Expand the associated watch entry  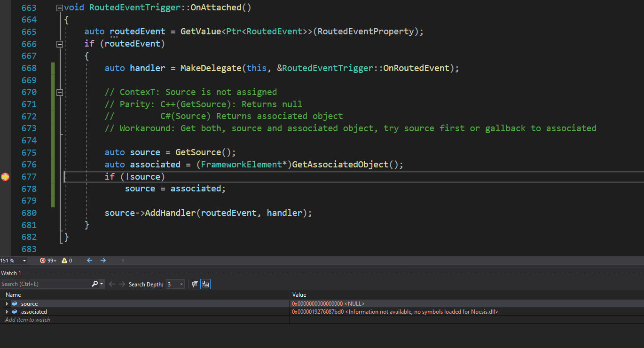(7, 312)
